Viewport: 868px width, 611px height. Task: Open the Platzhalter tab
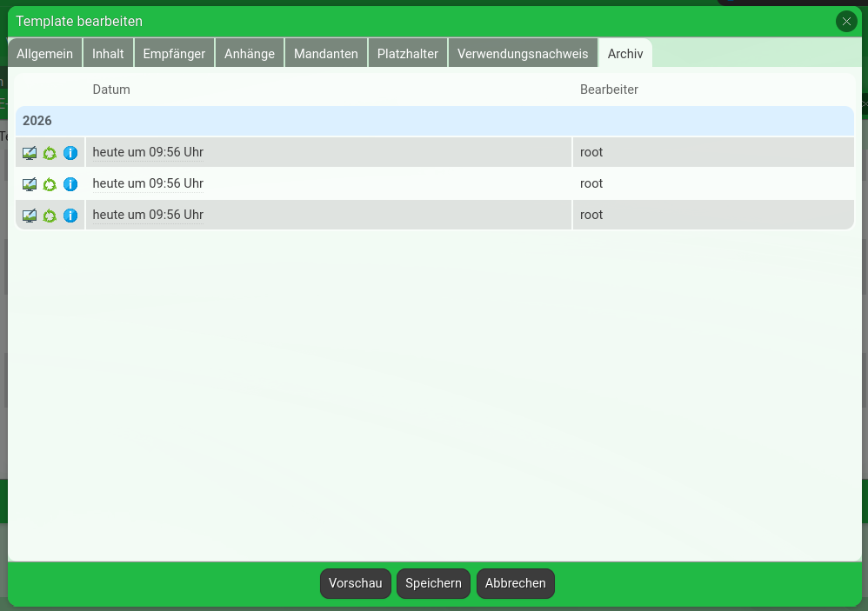408,54
